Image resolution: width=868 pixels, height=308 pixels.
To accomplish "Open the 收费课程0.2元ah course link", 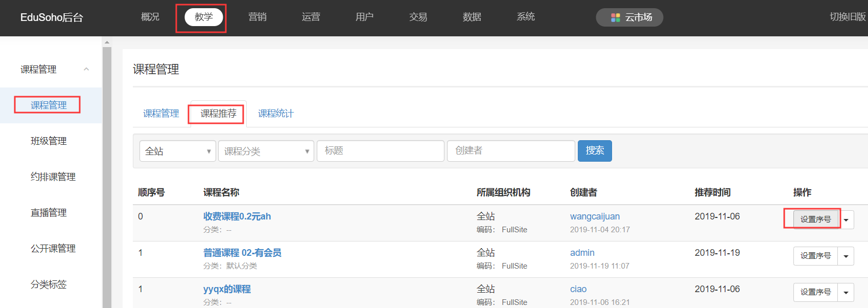I will (237, 216).
